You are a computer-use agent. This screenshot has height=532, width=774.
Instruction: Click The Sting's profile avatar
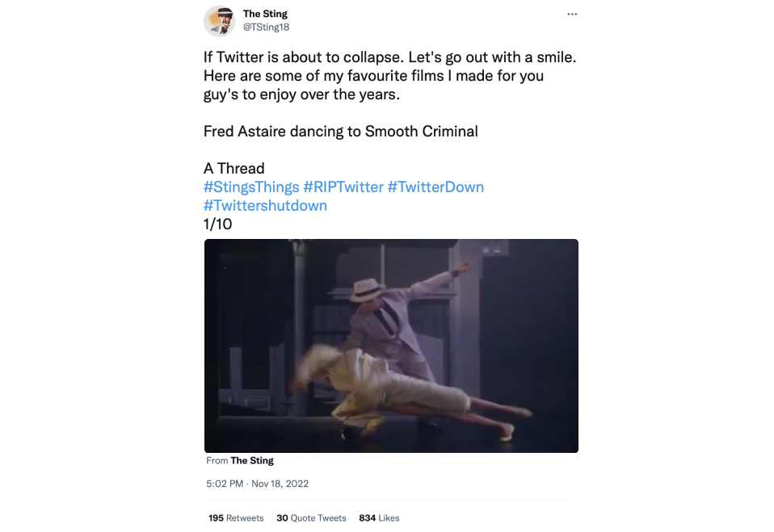tap(219, 21)
